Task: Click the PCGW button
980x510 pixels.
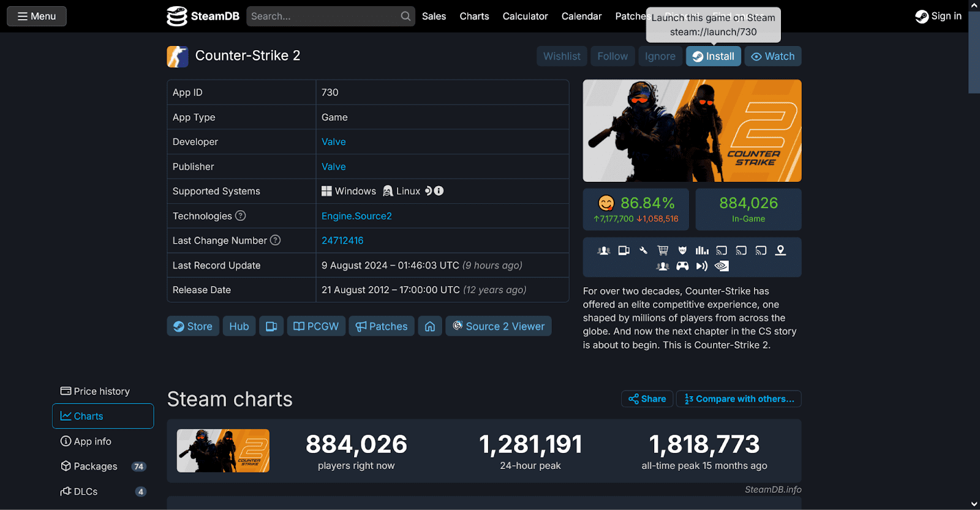Action: (x=316, y=326)
